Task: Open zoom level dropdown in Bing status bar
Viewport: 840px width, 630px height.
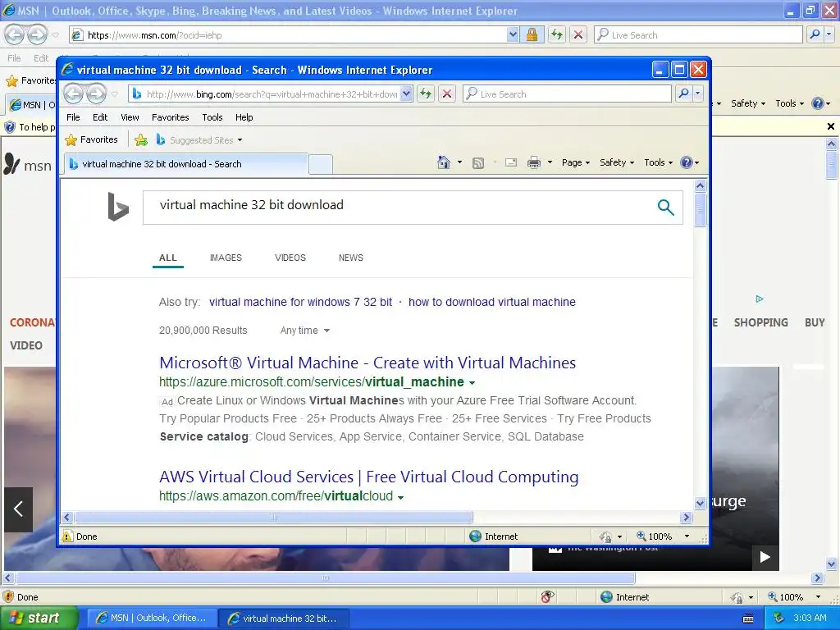Action: click(687, 536)
